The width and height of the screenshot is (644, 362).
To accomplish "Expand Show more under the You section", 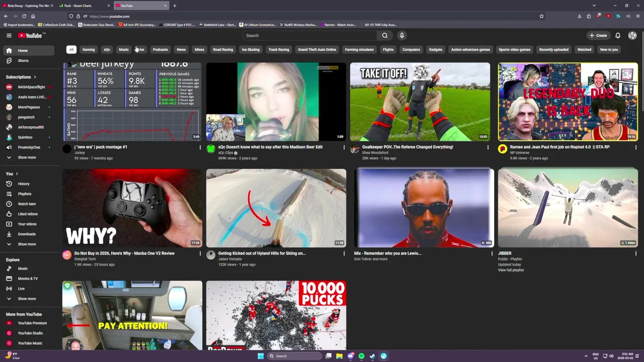I will point(28,244).
